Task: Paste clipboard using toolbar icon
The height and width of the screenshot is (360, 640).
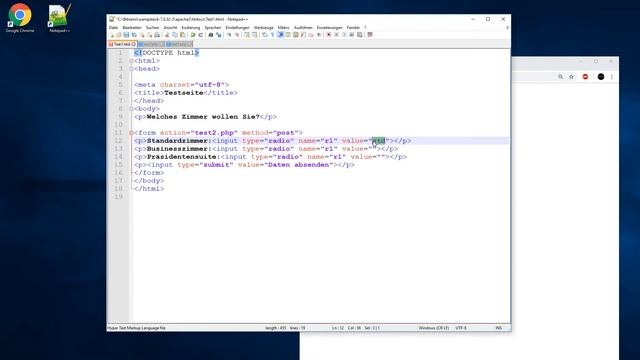Action: click(182, 35)
